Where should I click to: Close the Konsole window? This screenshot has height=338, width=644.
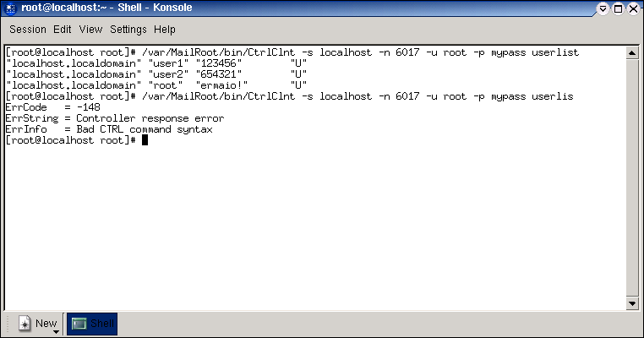pyautogui.click(x=634, y=8)
